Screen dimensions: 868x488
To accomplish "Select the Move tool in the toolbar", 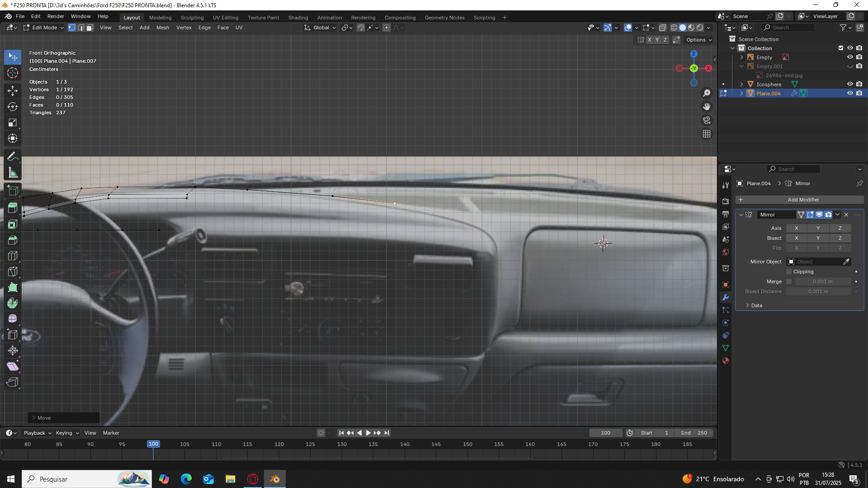I will [x=13, y=90].
